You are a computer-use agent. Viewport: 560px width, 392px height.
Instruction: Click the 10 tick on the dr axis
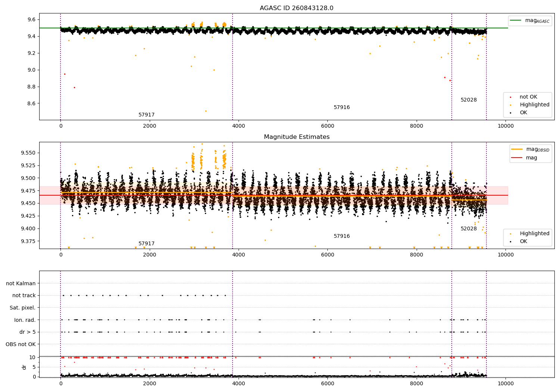[x=32, y=357]
